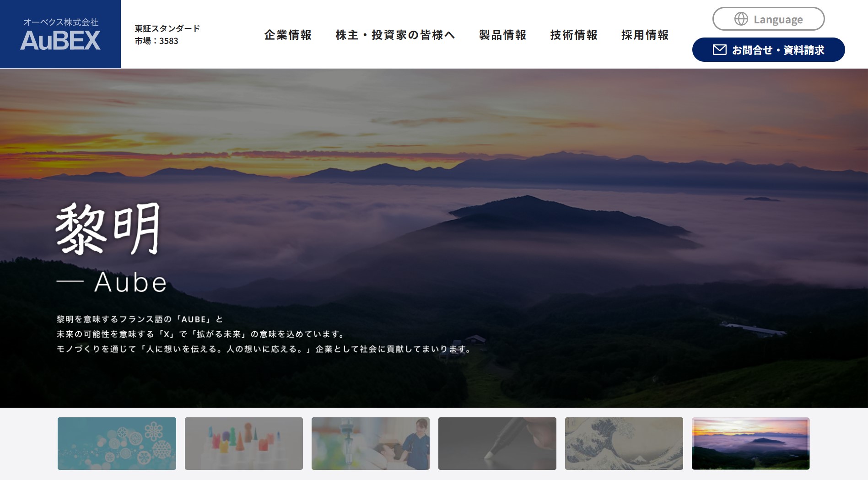Viewport: 868px width, 480px height.
Task: Click the AuBEX company logo
Action: click(60, 34)
